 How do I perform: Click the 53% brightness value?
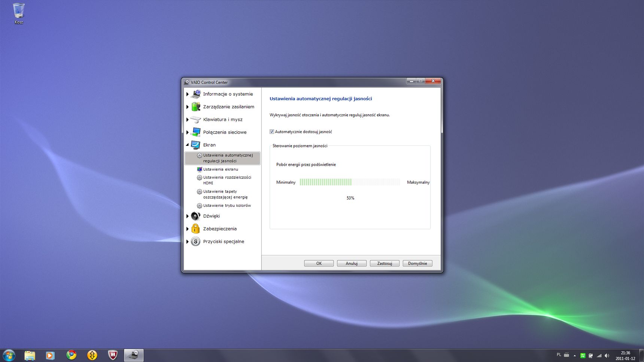click(350, 198)
